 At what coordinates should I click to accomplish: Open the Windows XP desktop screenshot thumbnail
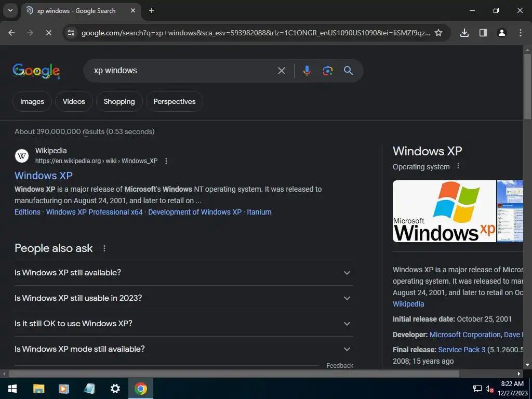pyautogui.click(x=510, y=211)
